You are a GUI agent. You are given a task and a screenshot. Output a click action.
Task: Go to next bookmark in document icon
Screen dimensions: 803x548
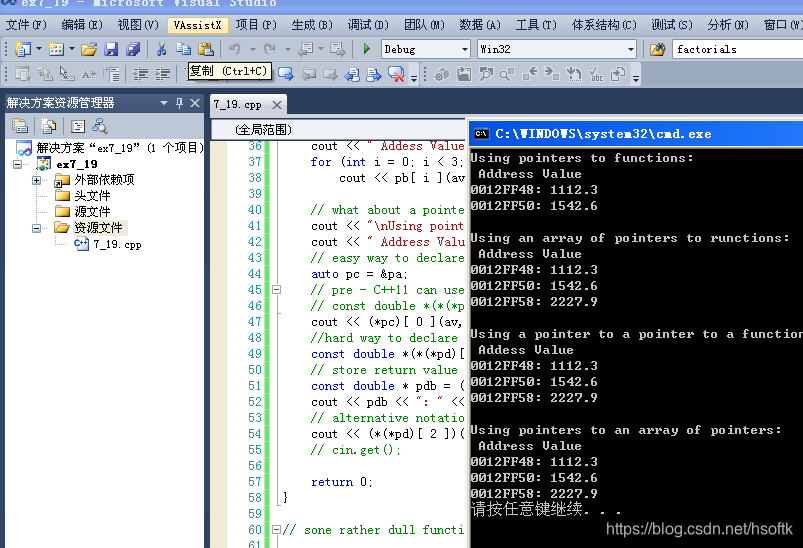pos(374,74)
